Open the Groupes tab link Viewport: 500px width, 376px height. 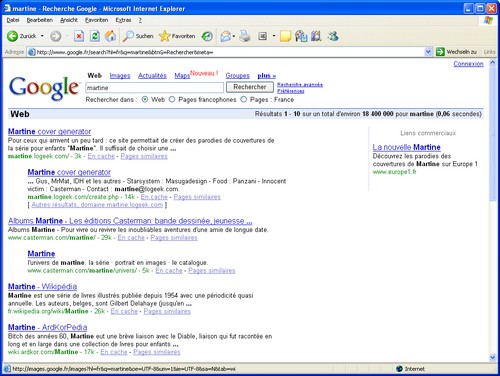tap(237, 76)
